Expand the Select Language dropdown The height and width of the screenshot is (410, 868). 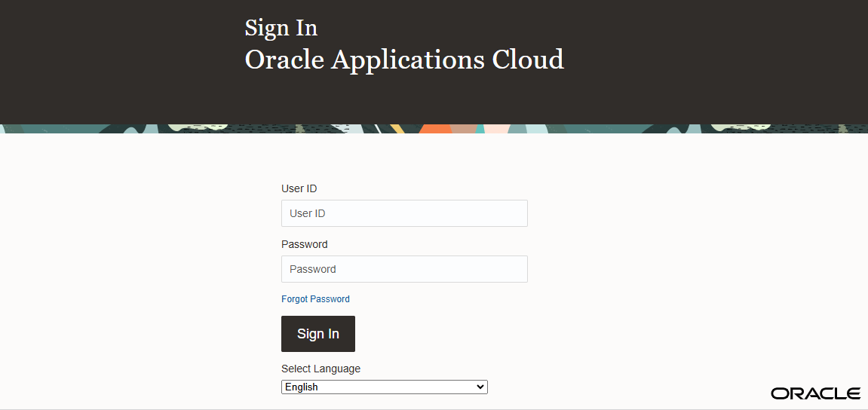(384, 387)
